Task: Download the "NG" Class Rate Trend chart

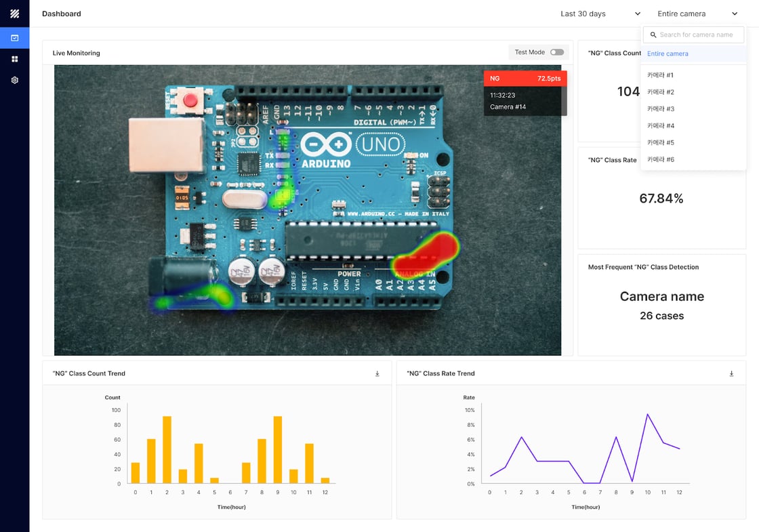Action: click(x=731, y=373)
